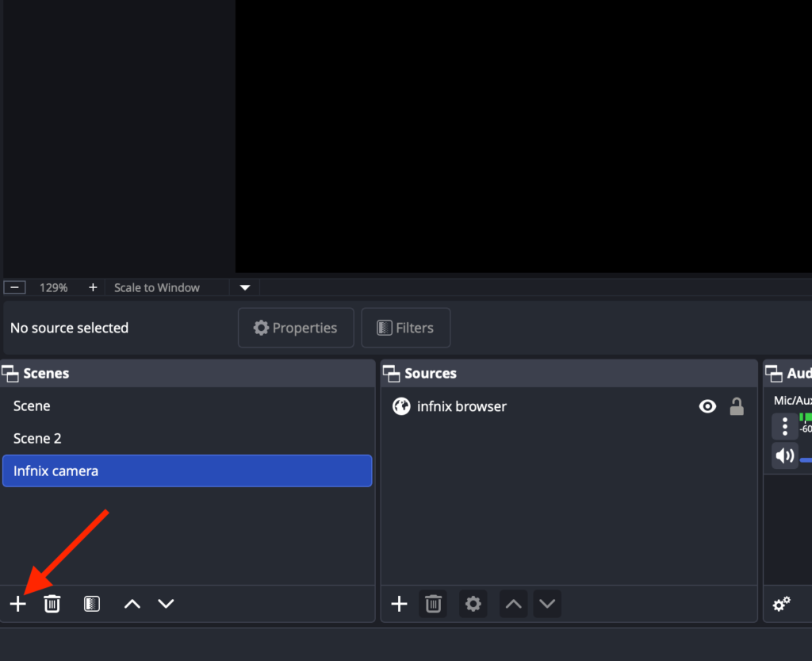Mute Mic/Aux with speaker icon
The image size is (812, 661).
click(785, 455)
